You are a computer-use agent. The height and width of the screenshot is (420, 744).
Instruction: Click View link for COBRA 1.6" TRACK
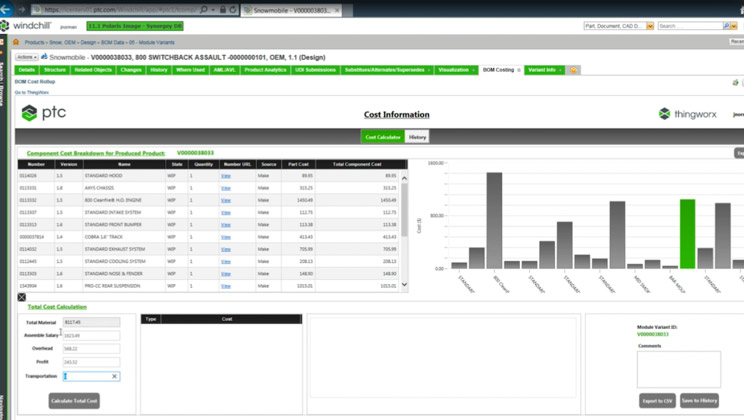pos(226,237)
